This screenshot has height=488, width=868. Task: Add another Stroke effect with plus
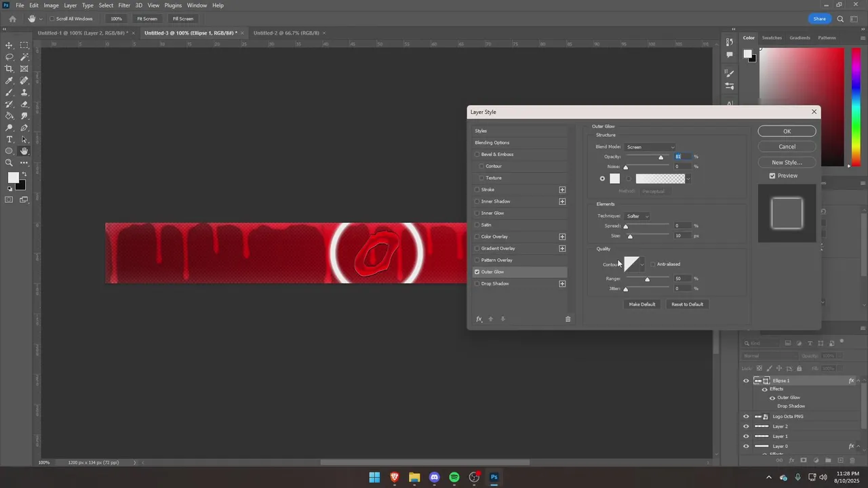click(562, 190)
